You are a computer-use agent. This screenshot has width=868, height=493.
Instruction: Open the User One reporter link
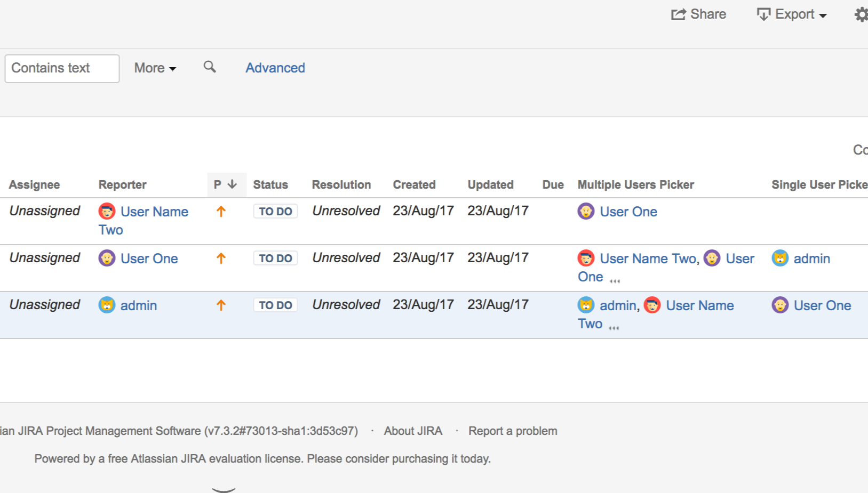click(149, 258)
